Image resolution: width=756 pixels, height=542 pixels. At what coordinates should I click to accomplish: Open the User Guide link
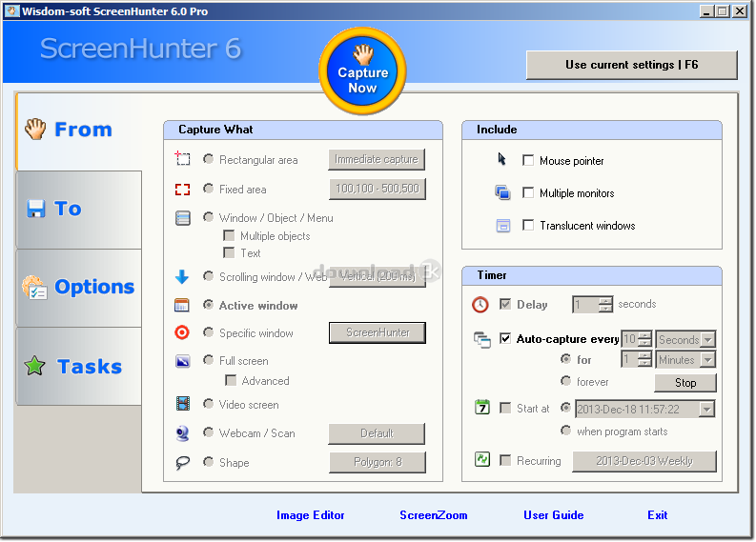pos(554,515)
